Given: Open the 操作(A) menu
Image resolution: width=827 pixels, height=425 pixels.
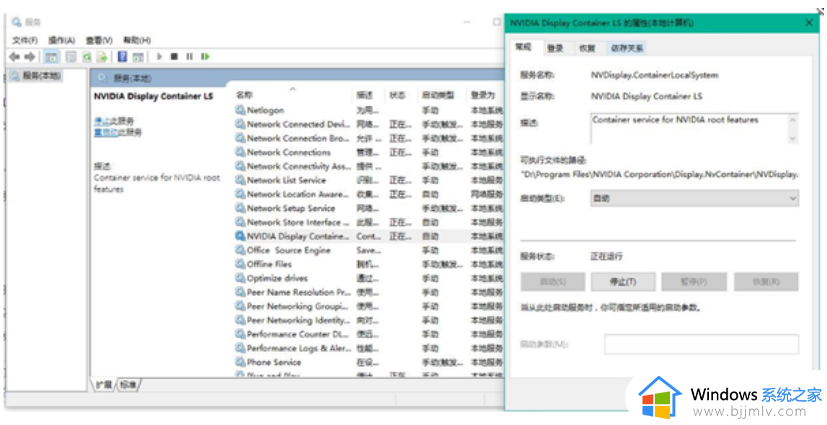Looking at the screenshot, I should point(62,40).
